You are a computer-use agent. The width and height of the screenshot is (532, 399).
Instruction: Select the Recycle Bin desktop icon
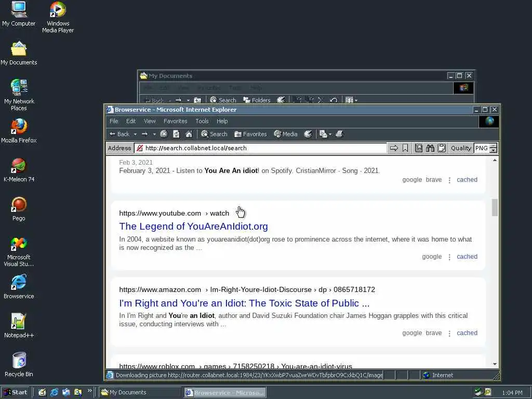pos(19,364)
